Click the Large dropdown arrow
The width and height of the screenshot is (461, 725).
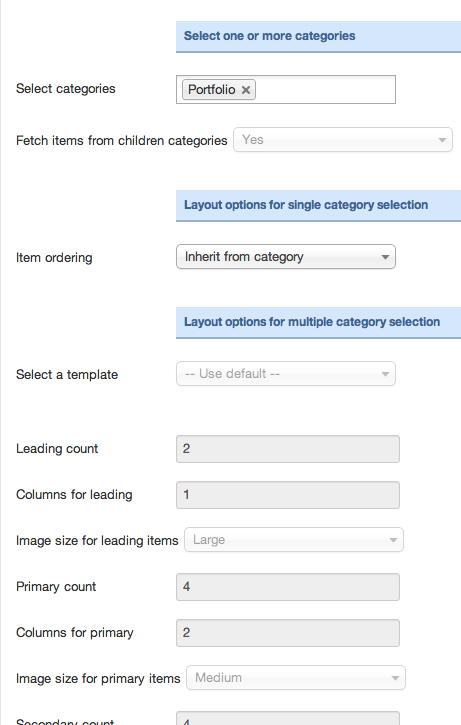pyautogui.click(x=393, y=540)
